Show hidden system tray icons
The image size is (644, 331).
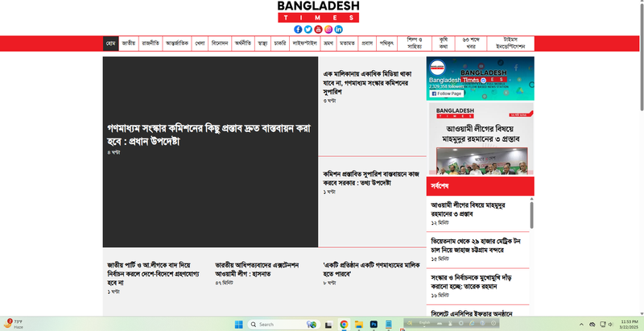[x=581, y=325]
